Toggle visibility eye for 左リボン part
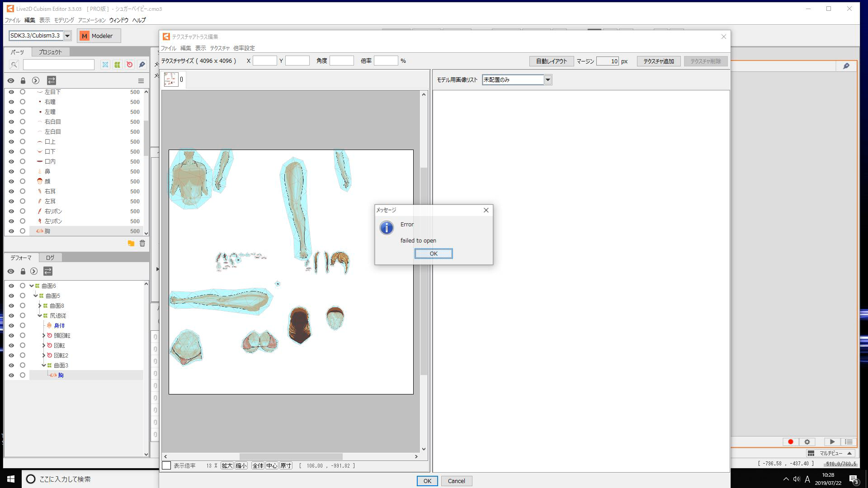This screenshot has width=868, height=488. pos(11,221)
